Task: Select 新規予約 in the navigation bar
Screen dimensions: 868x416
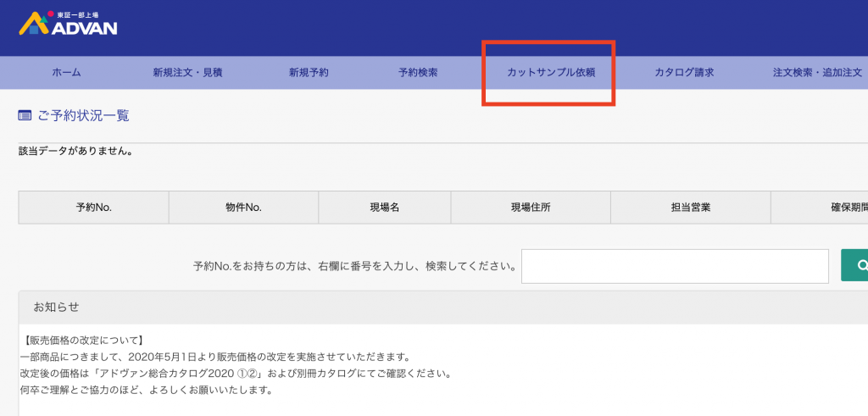Action: [309, 73]
